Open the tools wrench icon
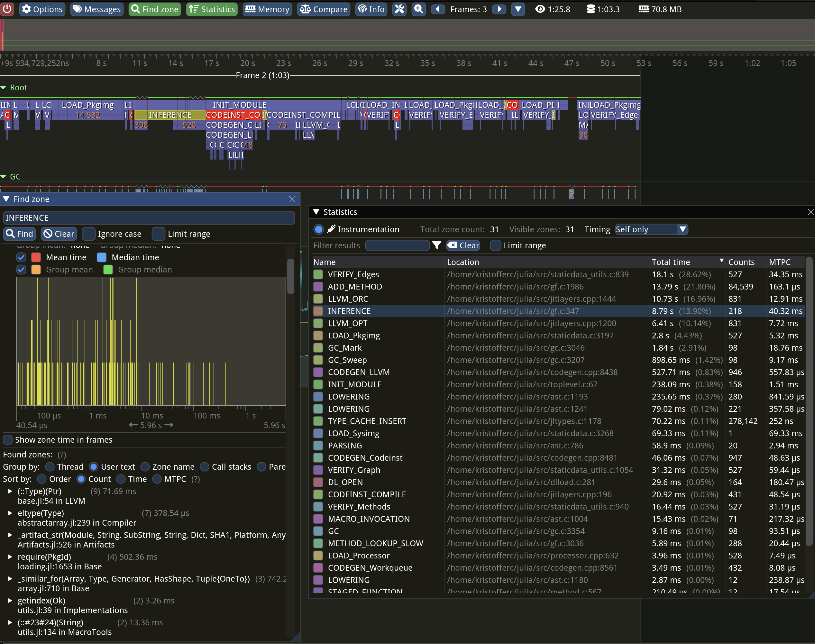 click(399, 9)
